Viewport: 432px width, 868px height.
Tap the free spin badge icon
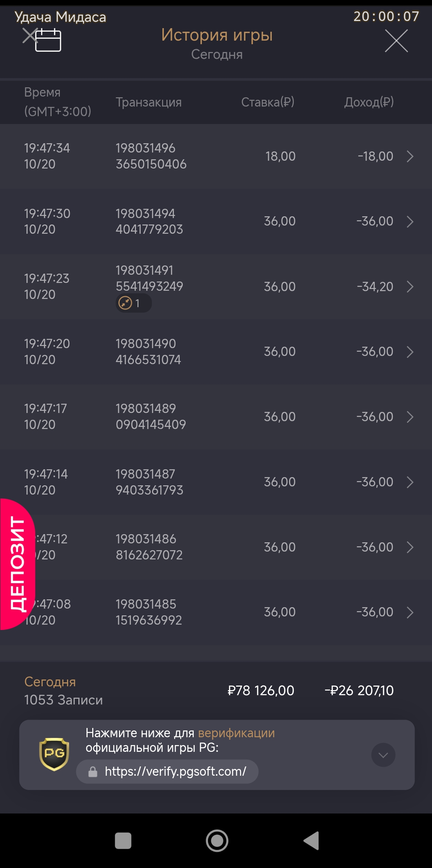(125, 303)
